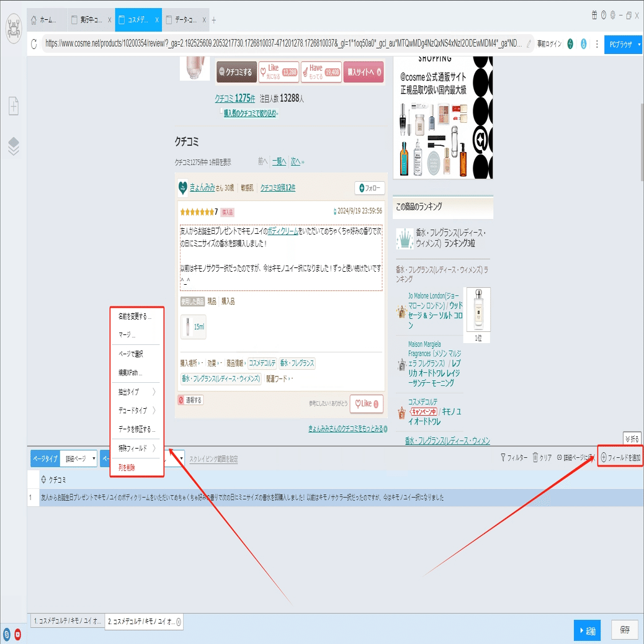644x644 pixels.
Task: Expand the 特殊フィールド submenu
Action: [x=136, y=448]
